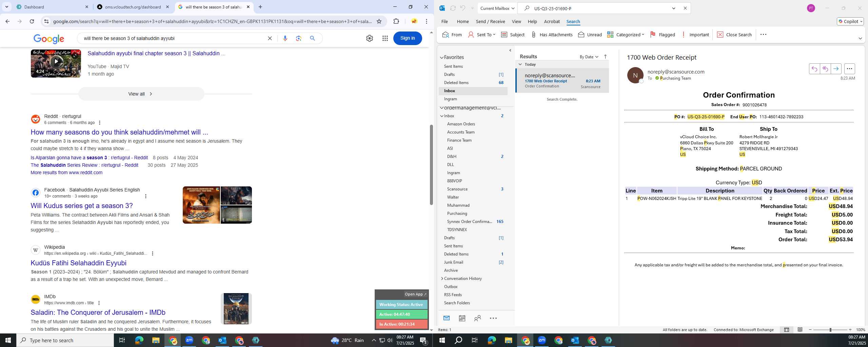Open Sent To filter dropdown
This screenshot has height=347, width=868.
pyautogui.click(x=481, y=35)
